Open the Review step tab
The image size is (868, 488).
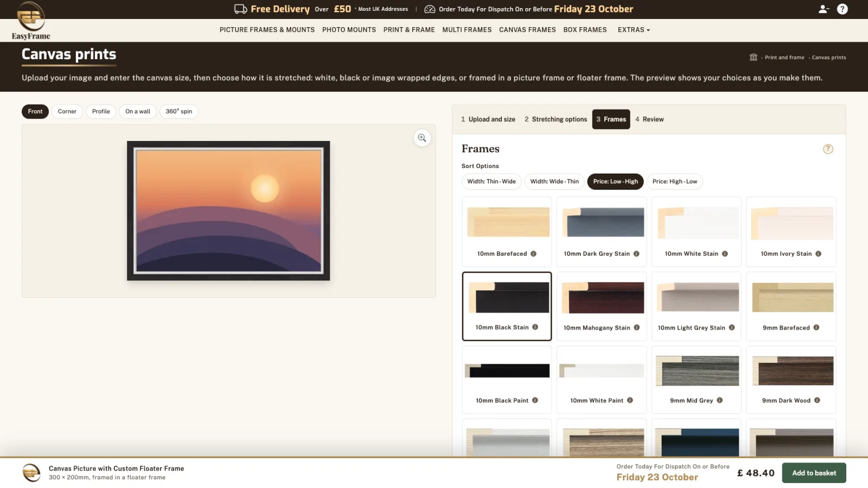click(x=649, y=119)
